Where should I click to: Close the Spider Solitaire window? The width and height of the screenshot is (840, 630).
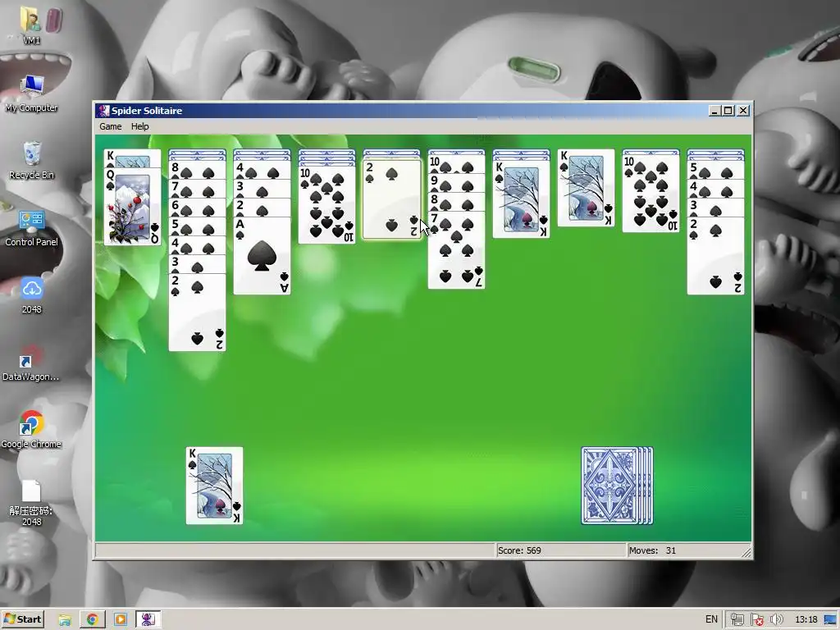point(742,111)
